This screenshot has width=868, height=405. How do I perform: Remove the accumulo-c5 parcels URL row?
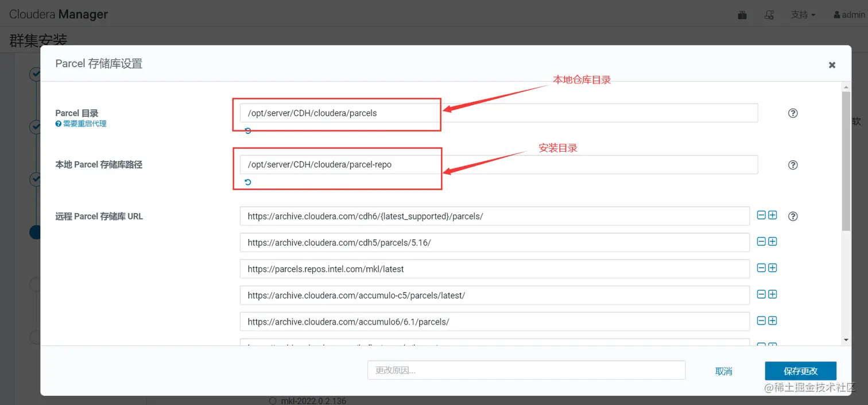click(x=761, y=294)
